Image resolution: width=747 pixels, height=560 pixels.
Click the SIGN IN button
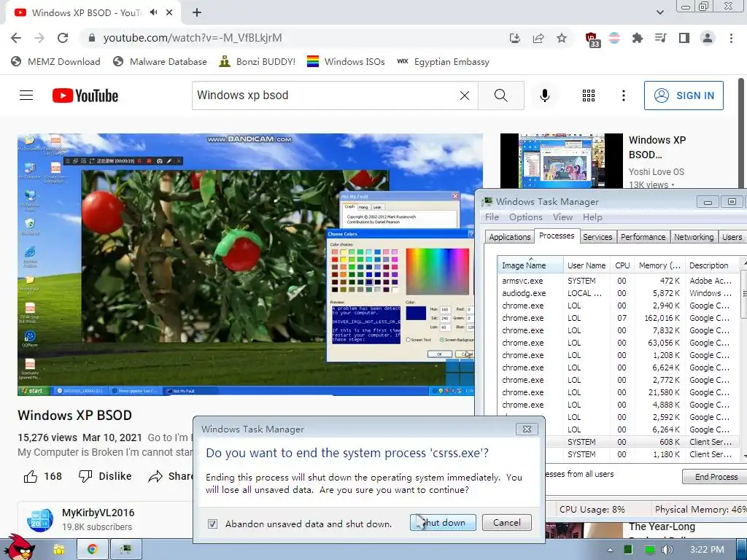point(684,96)
